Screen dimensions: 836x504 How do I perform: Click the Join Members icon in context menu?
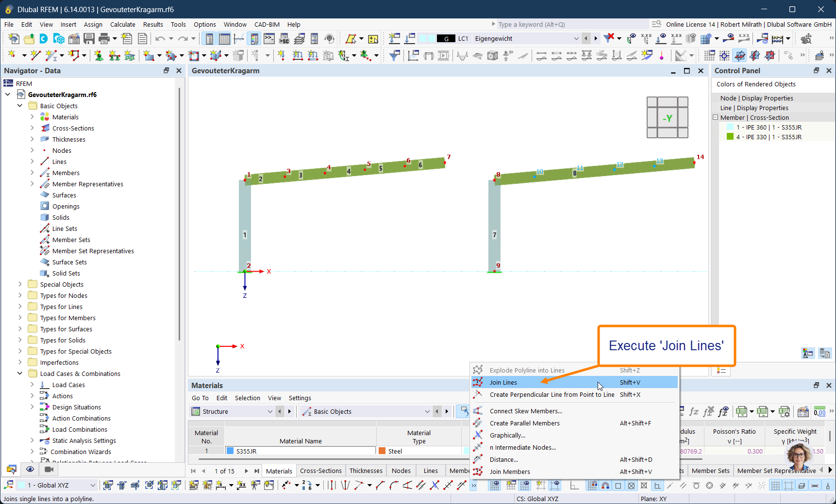click(x=478, y=471)
